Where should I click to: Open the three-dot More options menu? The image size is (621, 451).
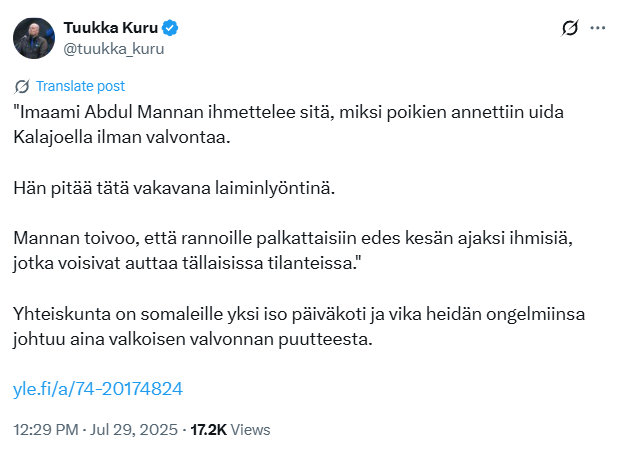pyautogui.click(x=598, y=28)
